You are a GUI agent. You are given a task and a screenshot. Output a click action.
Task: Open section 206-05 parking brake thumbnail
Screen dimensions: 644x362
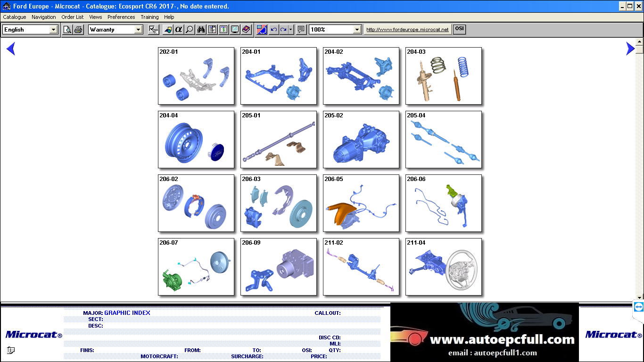tap(361, 203)
